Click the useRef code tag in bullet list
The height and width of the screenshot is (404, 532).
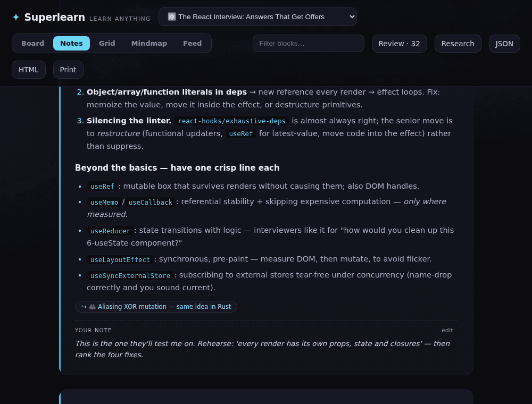point(102,187)
